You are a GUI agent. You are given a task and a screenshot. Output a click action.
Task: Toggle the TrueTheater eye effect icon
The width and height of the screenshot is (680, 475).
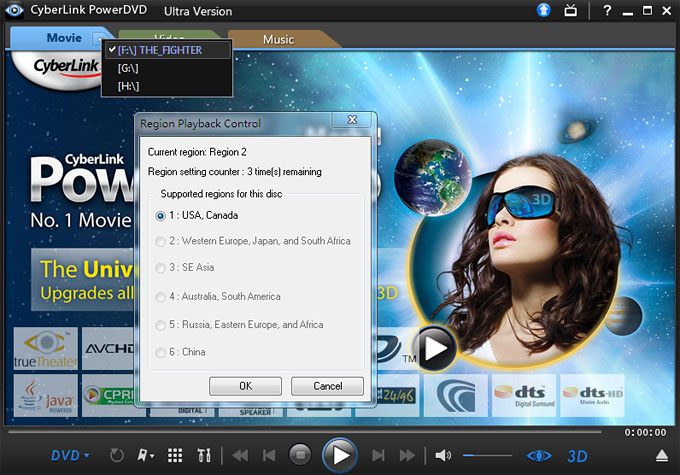(x=539, y=456)
